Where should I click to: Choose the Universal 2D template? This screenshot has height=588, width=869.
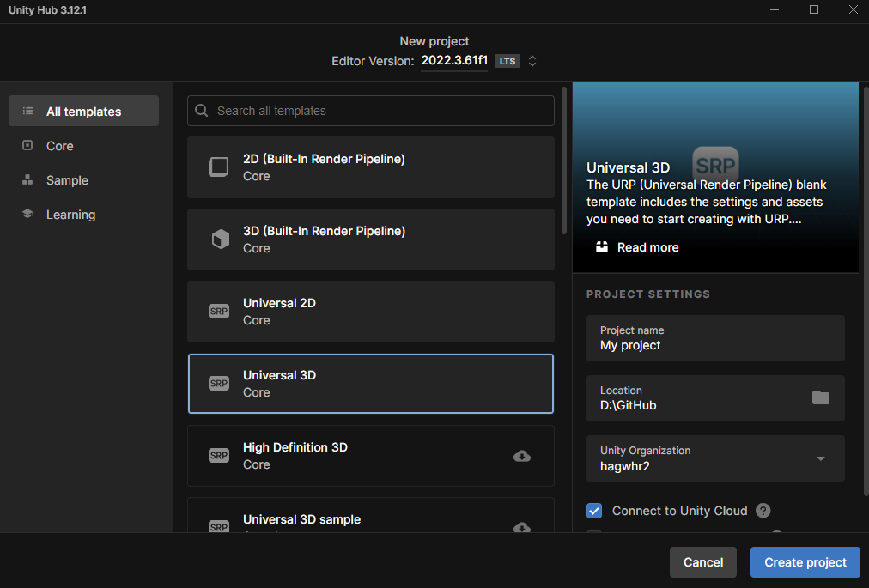(x=371, y=312)
